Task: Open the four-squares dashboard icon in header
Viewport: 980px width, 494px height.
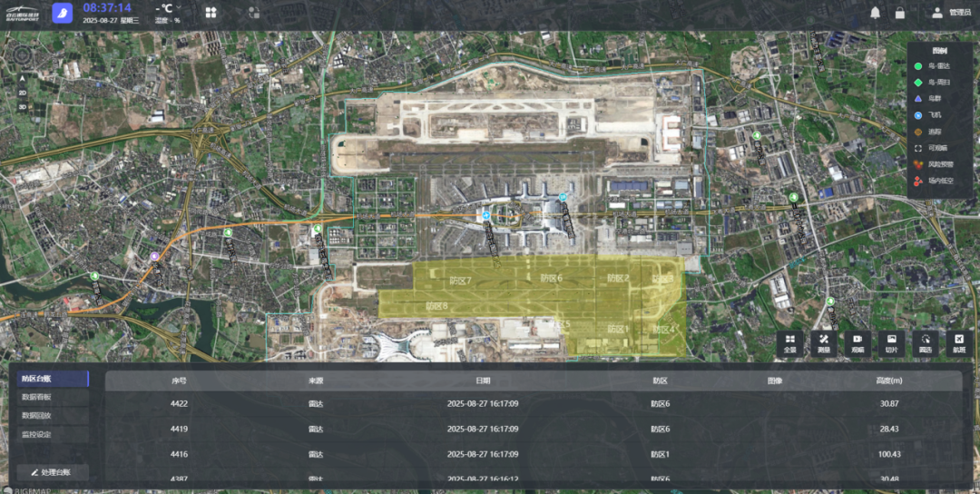Action: pos(211,13)
